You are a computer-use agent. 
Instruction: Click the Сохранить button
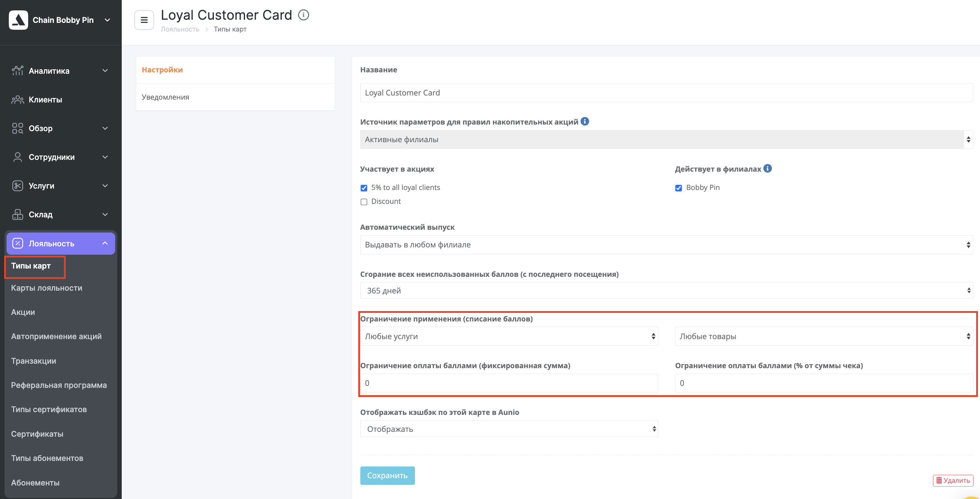pos(387,475)
